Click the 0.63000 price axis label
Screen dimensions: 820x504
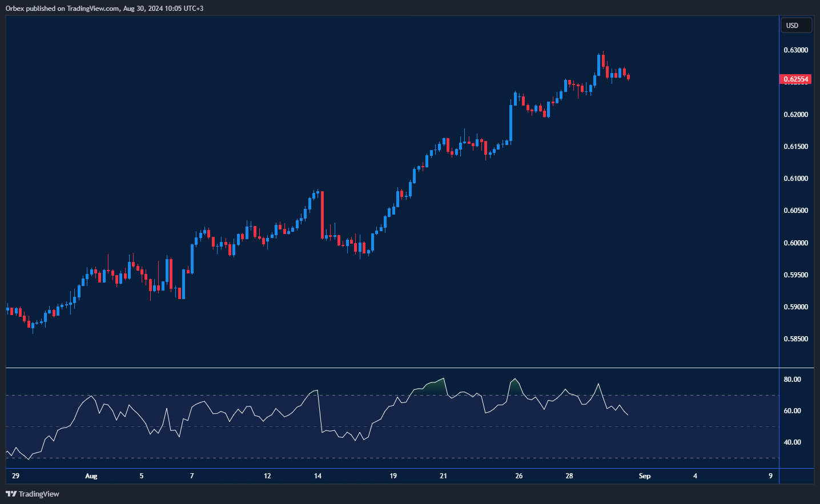tap(795, 50)
